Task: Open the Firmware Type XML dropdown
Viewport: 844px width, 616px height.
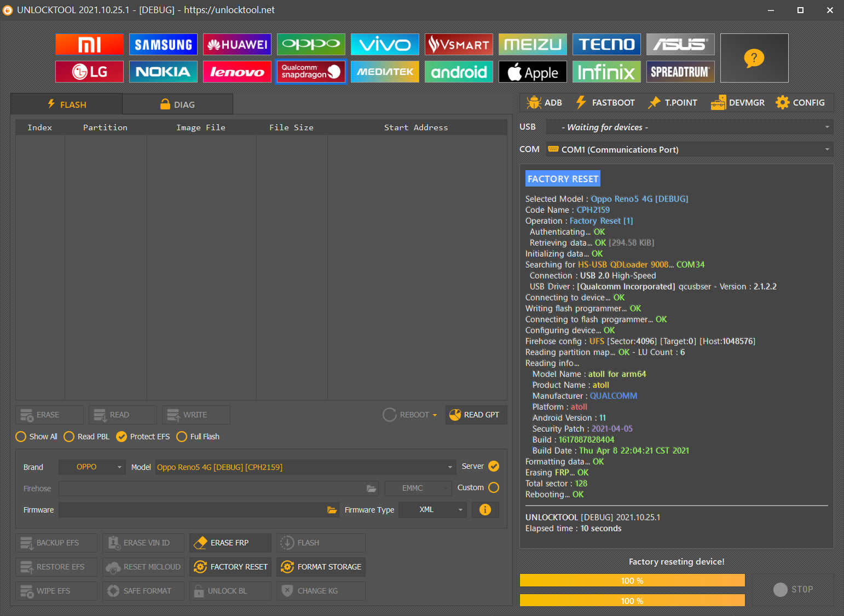Action: [x=432, y=509]
